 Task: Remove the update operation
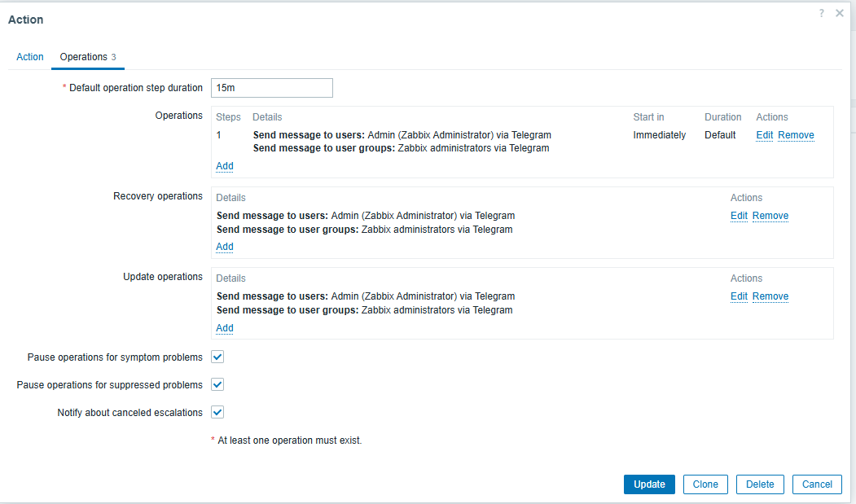(770, 296)
